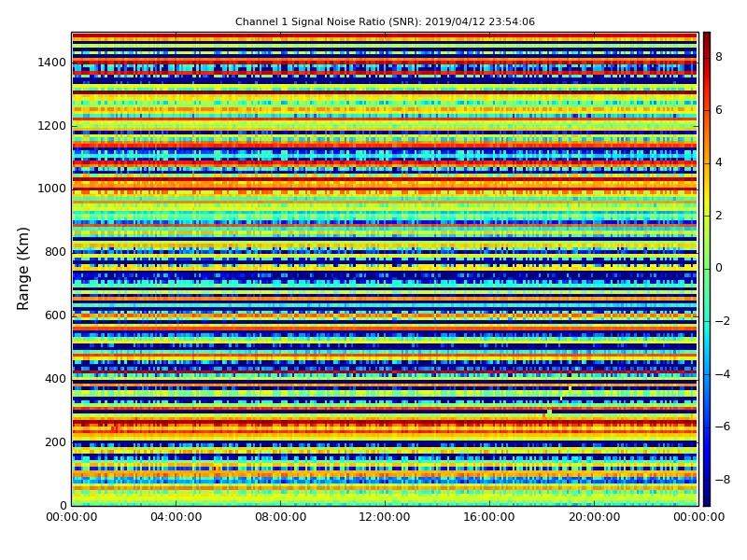Click the plot title with the 2019/04/12 timestamp
This screenshot has width=747, height=560.
[385, 21]
